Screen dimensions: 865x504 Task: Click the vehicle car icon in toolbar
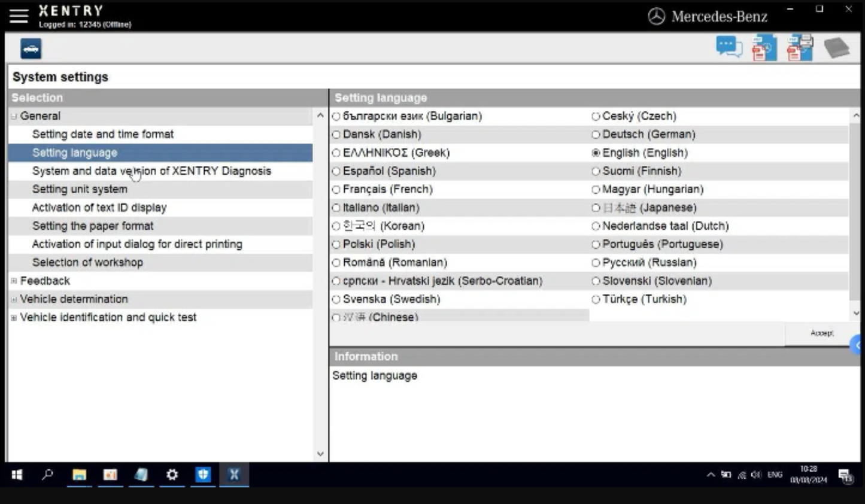point(31,48)
